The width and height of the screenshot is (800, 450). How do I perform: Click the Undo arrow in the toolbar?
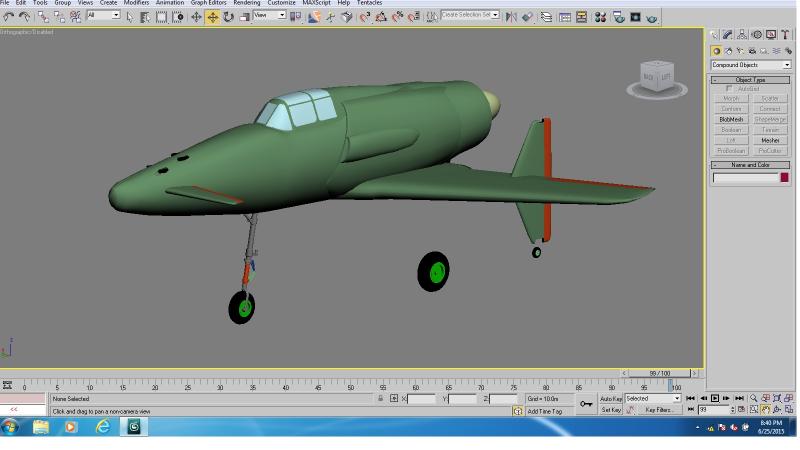point(9,17)
